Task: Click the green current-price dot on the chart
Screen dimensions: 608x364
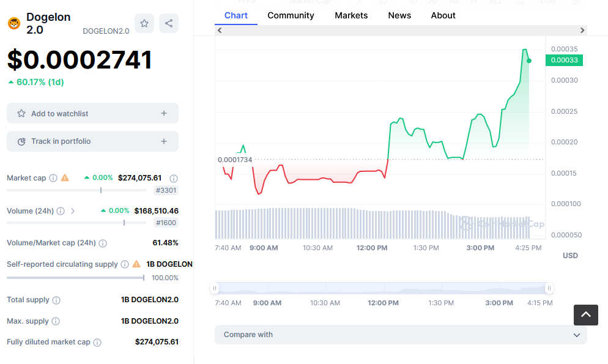Action: [529, 61]
